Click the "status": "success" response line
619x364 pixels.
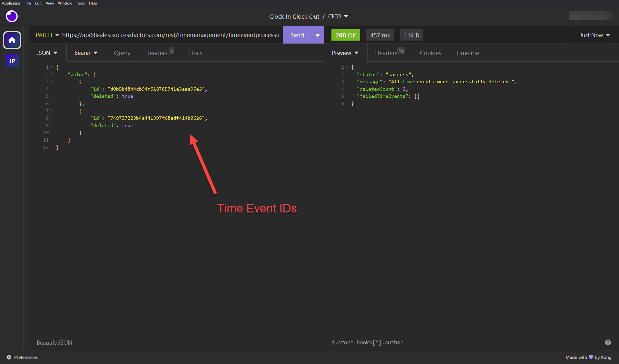coord(385,74)
